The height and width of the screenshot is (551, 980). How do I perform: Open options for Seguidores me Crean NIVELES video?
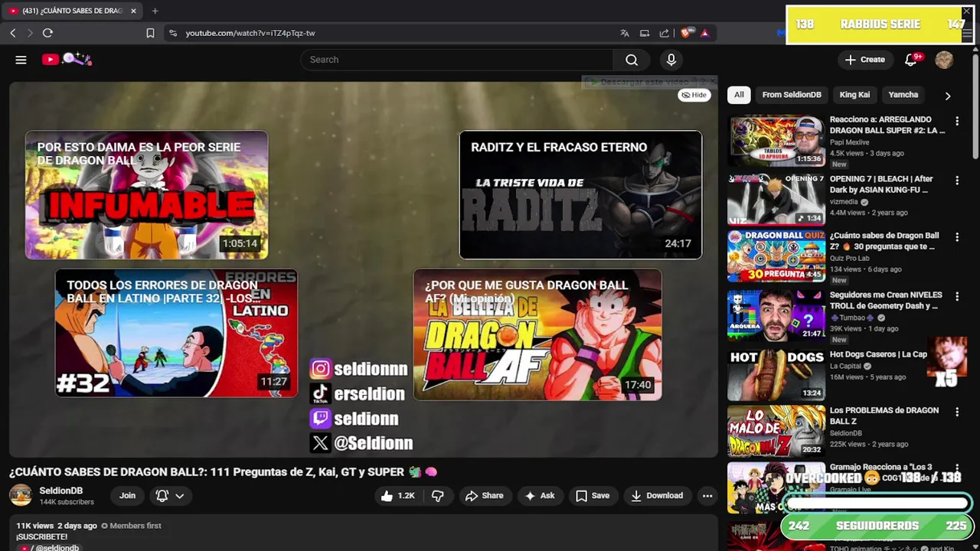click(x=957, y=297)
